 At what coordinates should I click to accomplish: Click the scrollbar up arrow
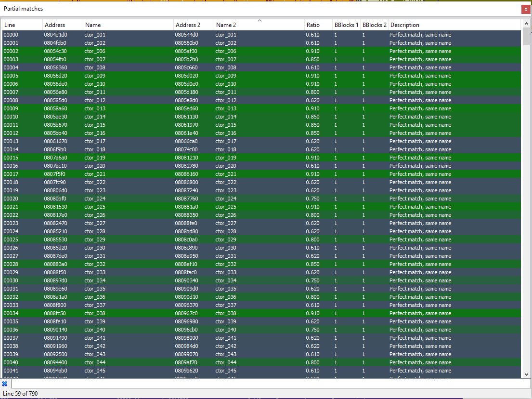tap(526, 23)
